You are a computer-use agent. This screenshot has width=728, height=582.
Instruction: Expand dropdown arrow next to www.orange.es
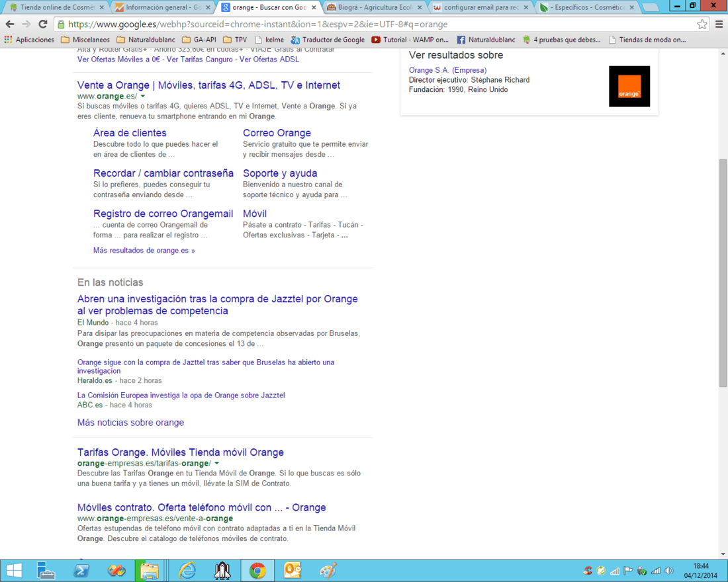click(x=142, y=97)
